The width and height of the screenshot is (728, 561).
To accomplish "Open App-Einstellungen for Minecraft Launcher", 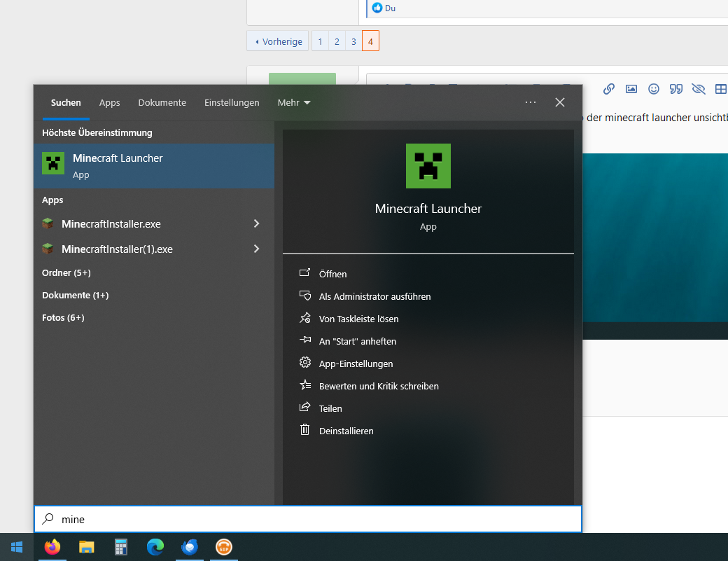I will click(356, 363).
